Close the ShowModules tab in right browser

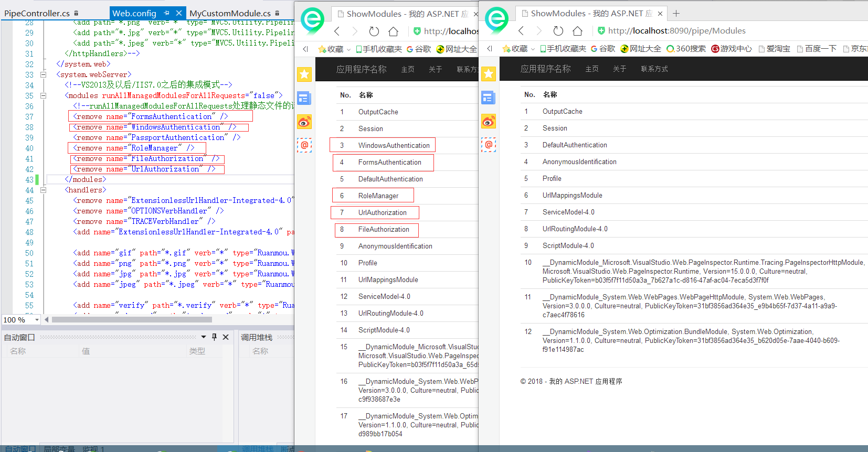[660, 14]
